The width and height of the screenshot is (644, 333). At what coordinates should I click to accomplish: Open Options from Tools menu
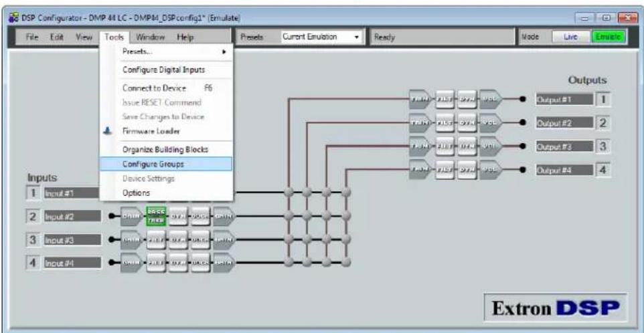pos(166,193)
